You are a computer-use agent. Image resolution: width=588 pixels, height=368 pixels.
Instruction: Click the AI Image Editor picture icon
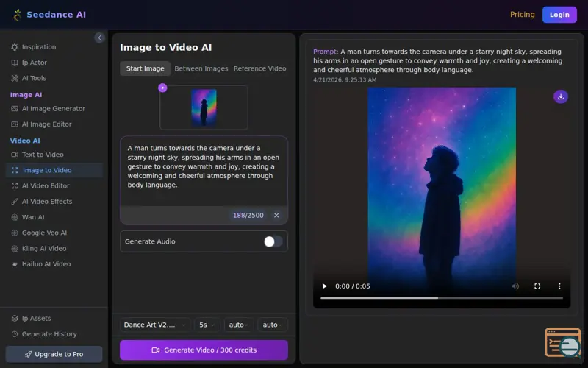pyautogui.click(x=15, y=124)
